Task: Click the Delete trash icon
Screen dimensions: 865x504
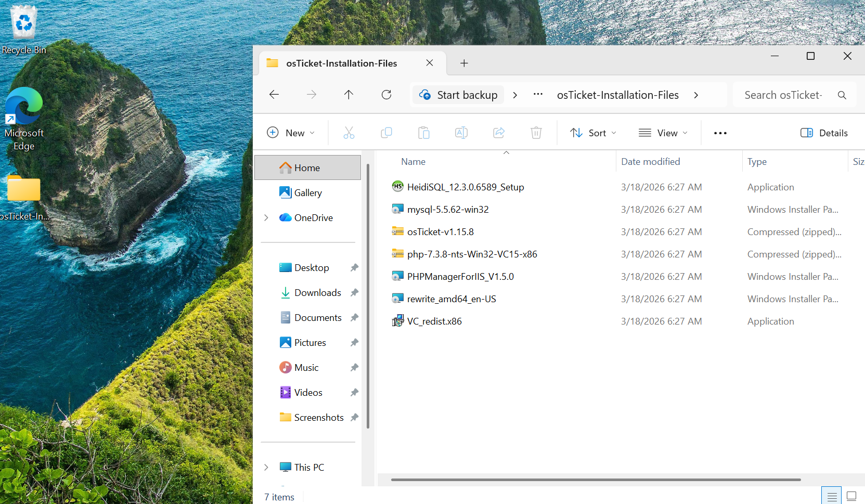Action: (536, 133)
